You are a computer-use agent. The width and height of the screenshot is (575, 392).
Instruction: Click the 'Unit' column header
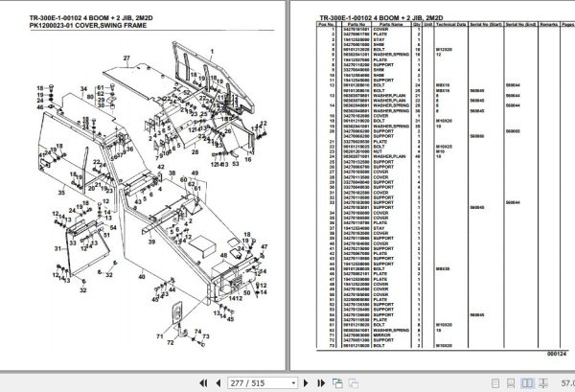[x=428, y=24]
